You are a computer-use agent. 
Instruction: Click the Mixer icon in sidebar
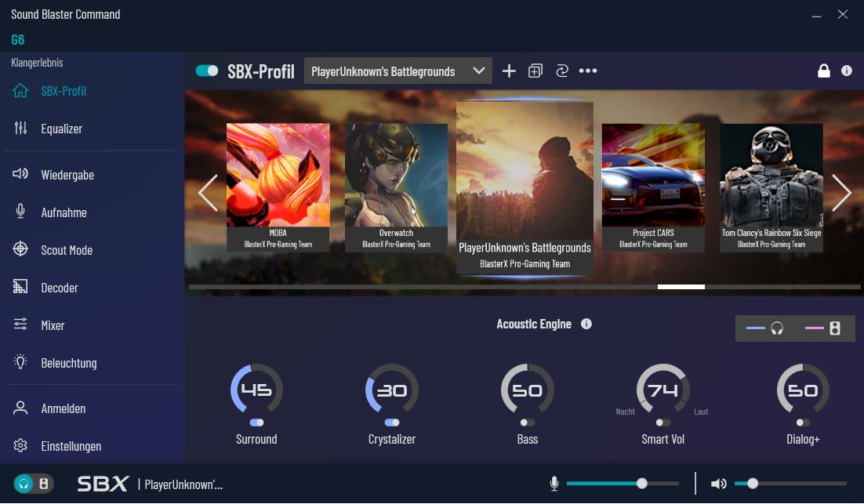(20, 325)
